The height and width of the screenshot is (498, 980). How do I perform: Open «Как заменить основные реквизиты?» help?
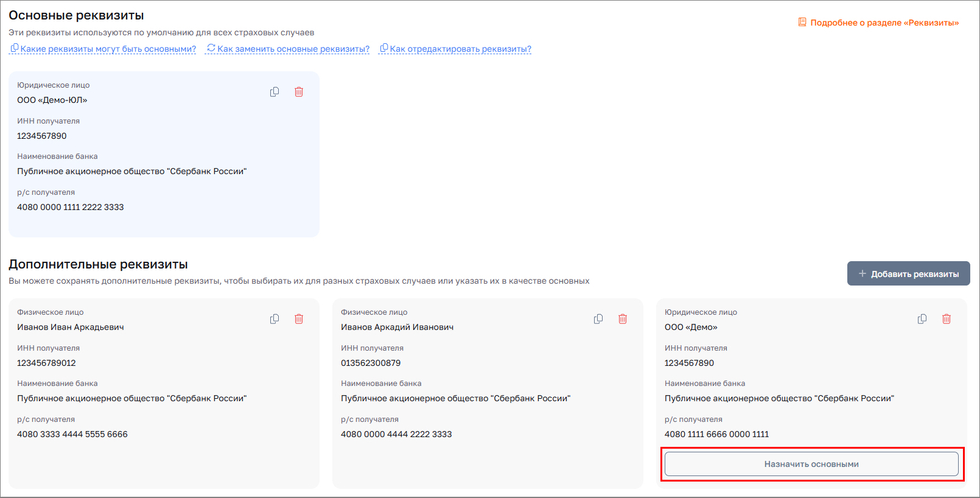click(x=287, y=49)
